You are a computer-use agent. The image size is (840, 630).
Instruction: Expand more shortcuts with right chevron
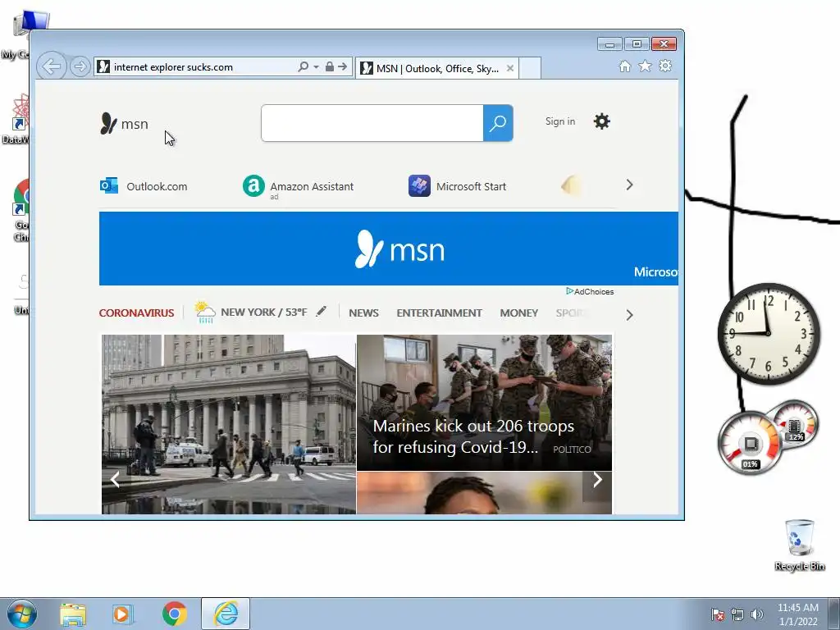(629, 185)
